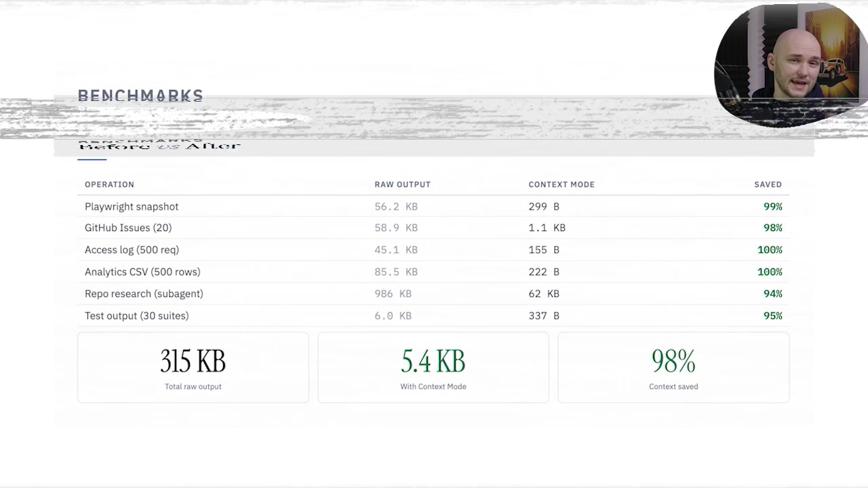Click the 99% saved value for Playwright snapshot

[772, 206]
